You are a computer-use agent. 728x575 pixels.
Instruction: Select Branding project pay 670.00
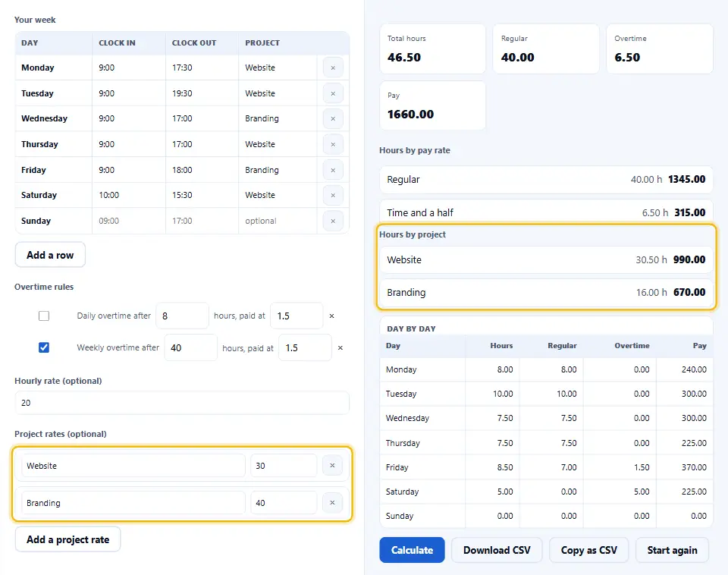[689, 292]
